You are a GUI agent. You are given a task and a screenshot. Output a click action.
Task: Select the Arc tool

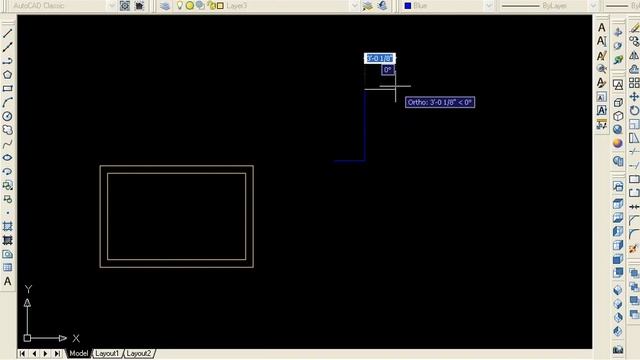pyautogui.click(x=7, y=102)
